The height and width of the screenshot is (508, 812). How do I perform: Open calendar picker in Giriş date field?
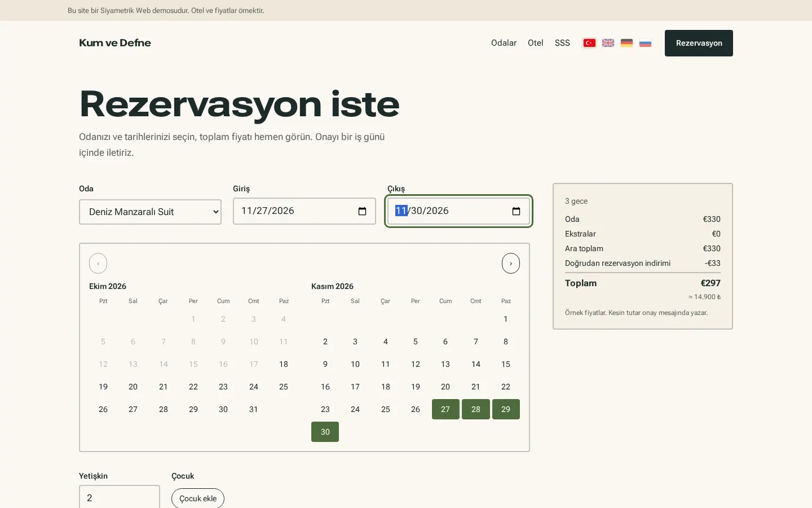362,211
